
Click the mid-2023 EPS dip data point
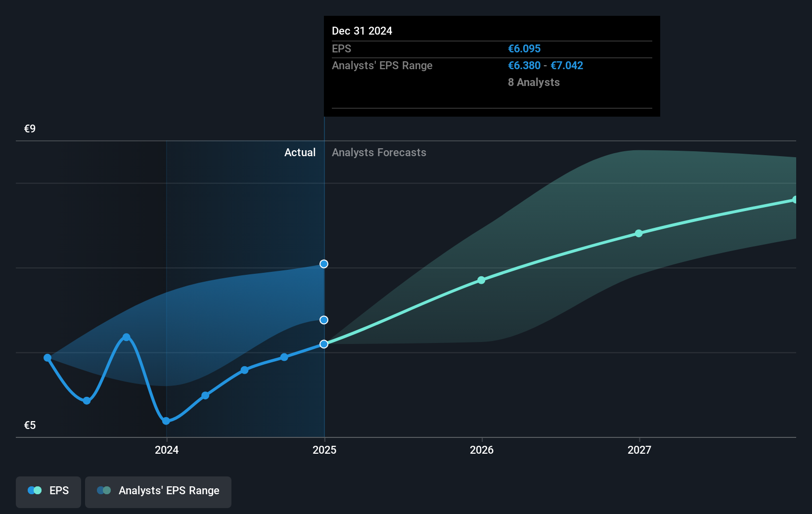pos(87,401)
